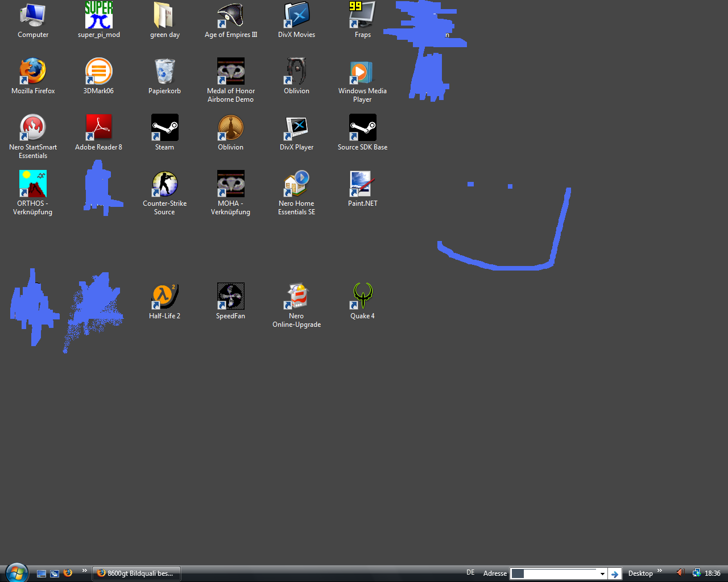This screenshot has width=728, height=582.
Task: Select the ORTHOS - Verknüpfung icon
Action: click(x=33, y=193)
